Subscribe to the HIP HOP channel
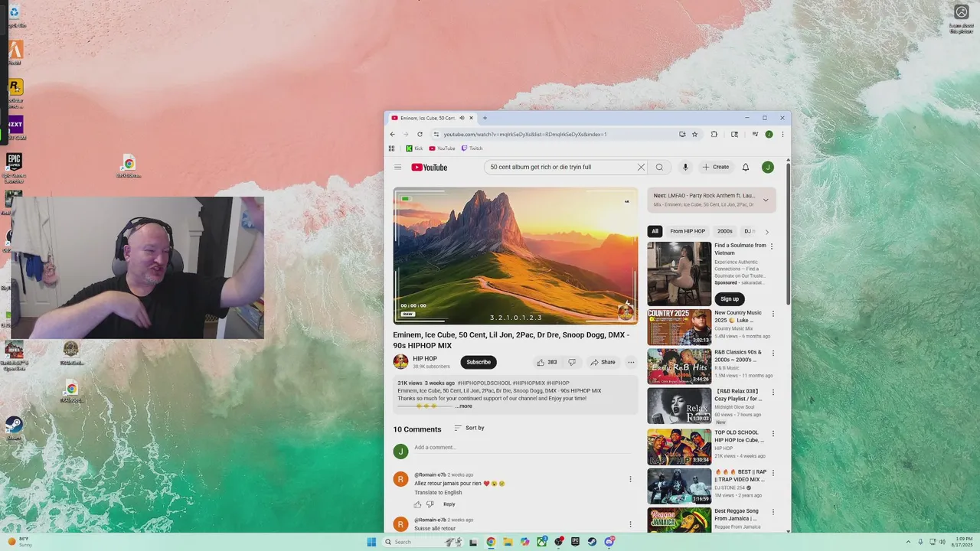The image size is (980, 551). 479,362
